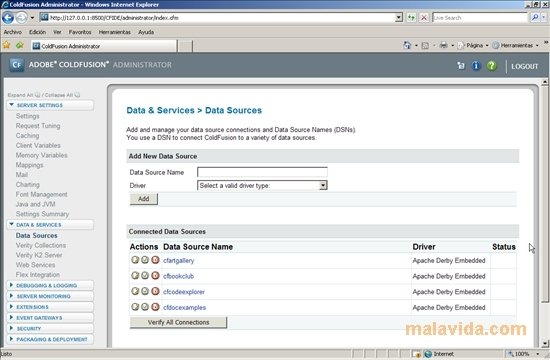
Task: Click the Favorites star icon
Action: pyautogui.click(x=7, y=45)
